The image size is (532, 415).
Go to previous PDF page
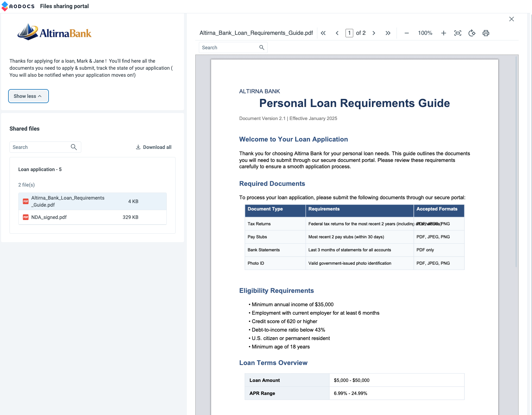coord(337,33)
